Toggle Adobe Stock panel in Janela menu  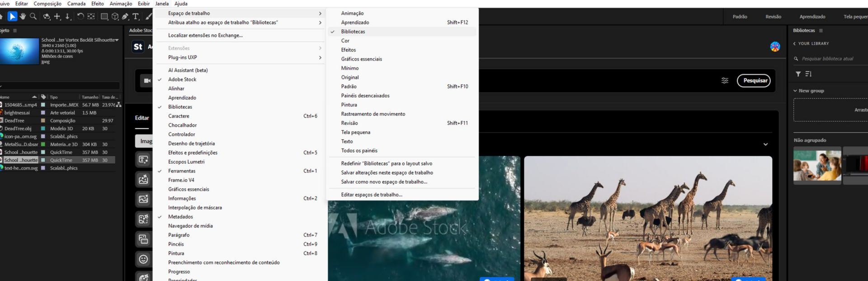[x=240, y=79]
